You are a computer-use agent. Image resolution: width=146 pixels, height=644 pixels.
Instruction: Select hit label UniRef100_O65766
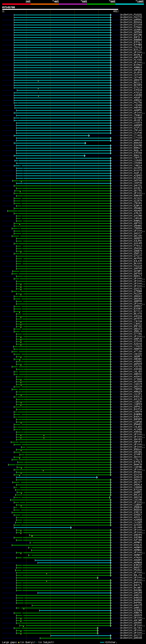131,180
